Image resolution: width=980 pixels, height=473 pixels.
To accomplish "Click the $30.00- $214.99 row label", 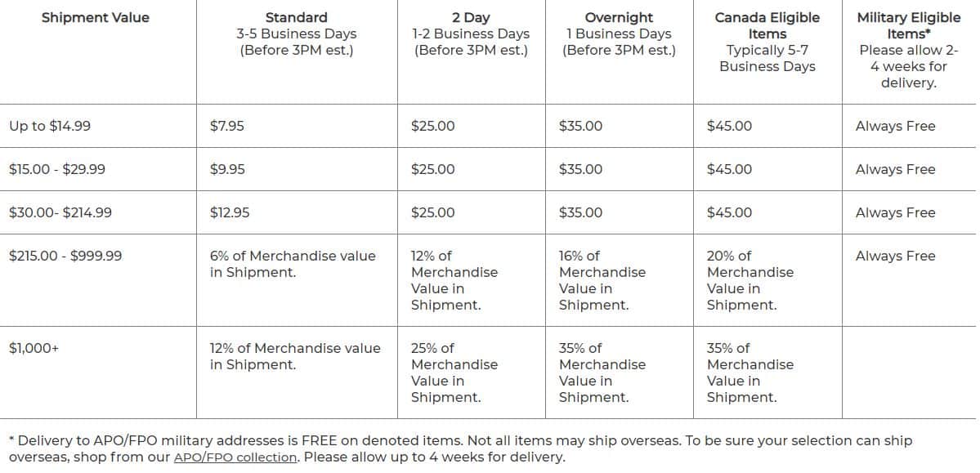I will pyautogui.click(x=60, y=212).
